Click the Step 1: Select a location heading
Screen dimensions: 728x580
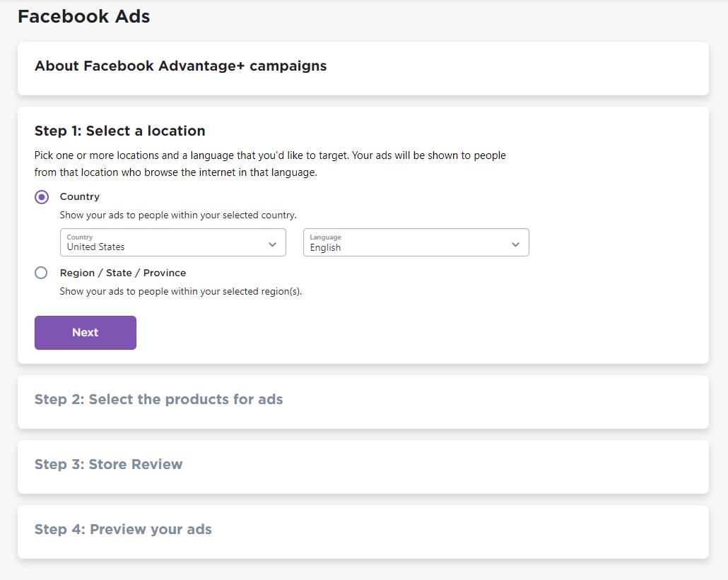point(119,131)
